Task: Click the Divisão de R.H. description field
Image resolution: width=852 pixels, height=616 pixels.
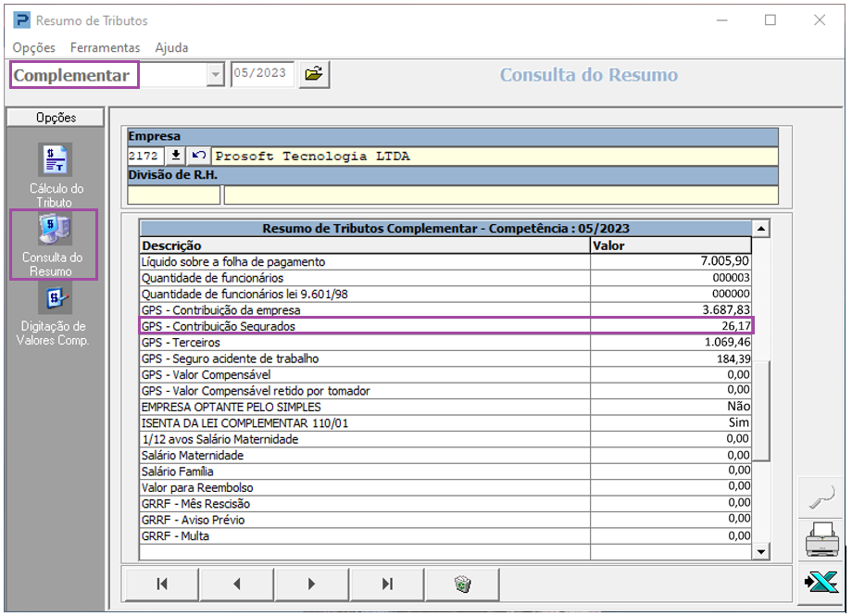Action: (x=501, y=195)
